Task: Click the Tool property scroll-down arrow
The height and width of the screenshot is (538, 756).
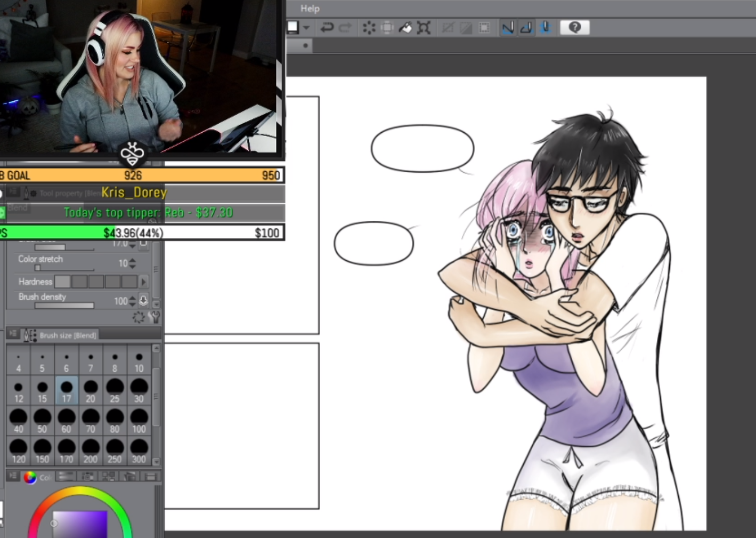Action: [156, 304]
